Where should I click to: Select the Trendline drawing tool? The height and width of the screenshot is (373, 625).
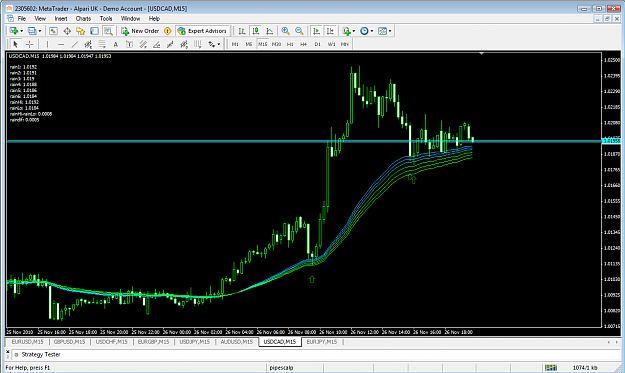click(x=75, y=44)
